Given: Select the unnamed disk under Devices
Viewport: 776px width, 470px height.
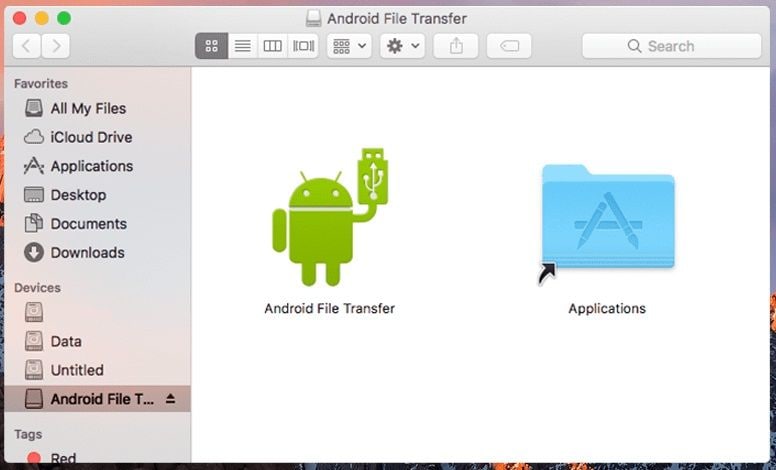Looking at the screenshot, I should pos(97,312).
